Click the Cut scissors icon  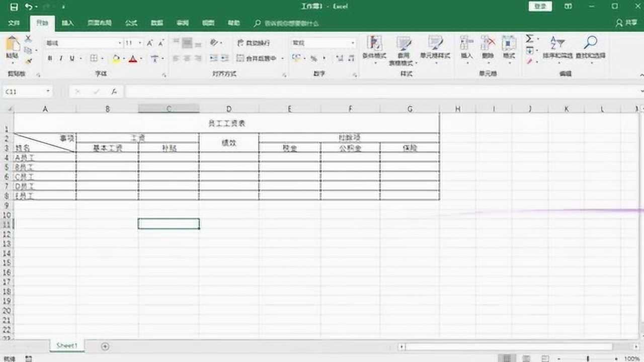(28, 39)
